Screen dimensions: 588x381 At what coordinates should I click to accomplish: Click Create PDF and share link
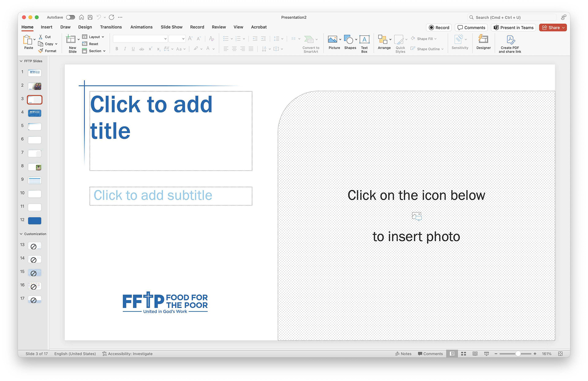510,44
